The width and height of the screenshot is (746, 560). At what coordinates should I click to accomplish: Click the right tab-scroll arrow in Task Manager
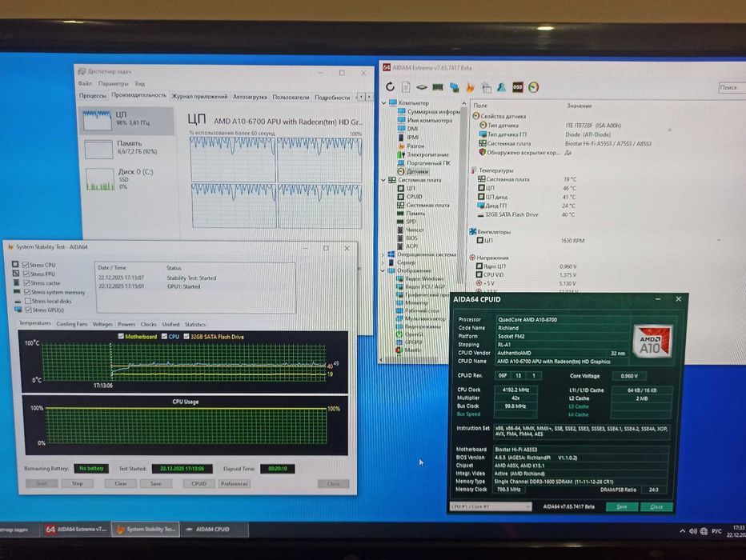(x=369, y=97)
